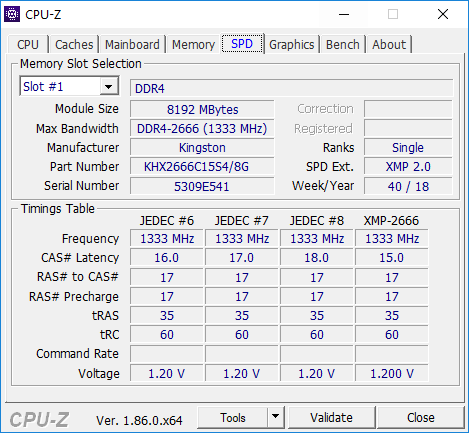Open the Caches tab

coord(74,44)
